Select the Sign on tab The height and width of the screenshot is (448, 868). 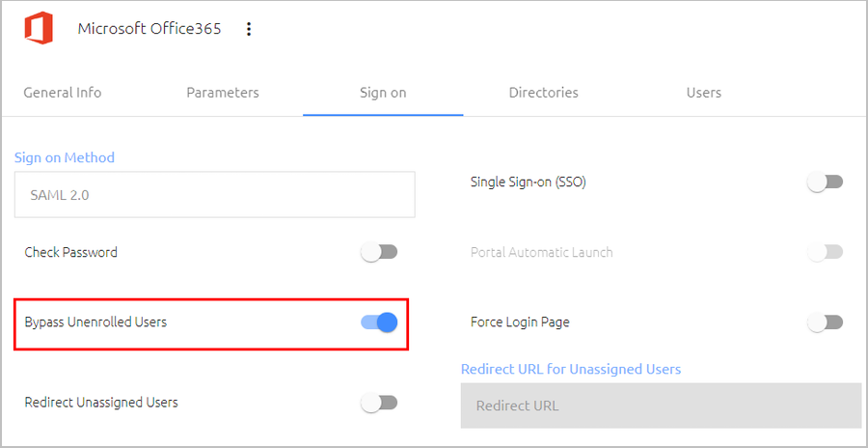coord(383,92)
